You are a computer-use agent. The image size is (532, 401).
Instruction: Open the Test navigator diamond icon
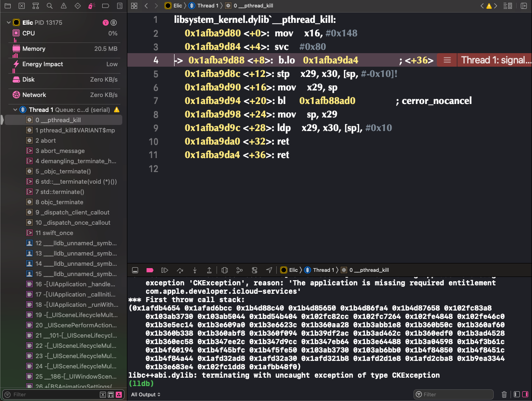(77, 6)
